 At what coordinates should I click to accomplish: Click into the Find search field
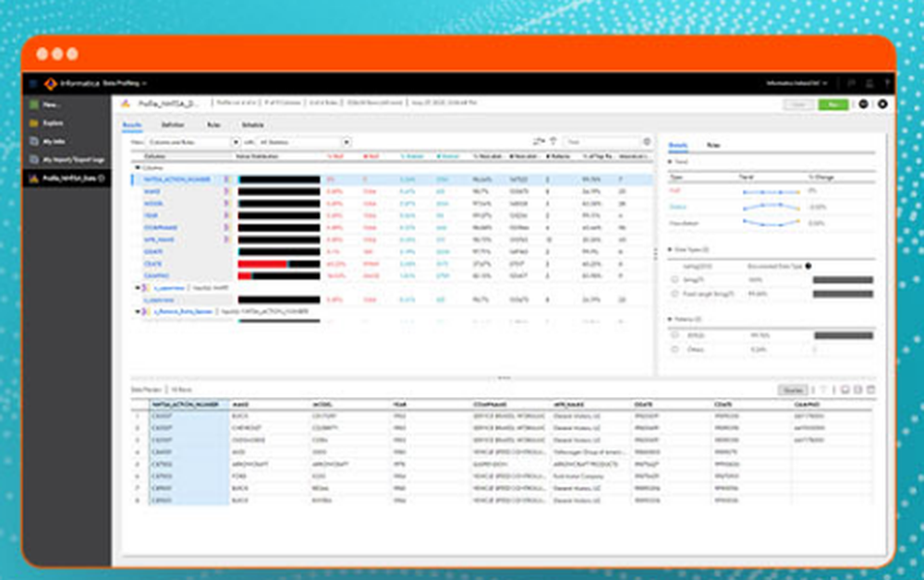(602, 141)
